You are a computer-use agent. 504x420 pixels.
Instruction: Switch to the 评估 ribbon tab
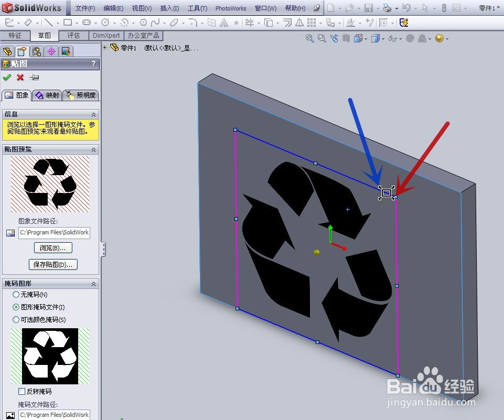[73, 35]
